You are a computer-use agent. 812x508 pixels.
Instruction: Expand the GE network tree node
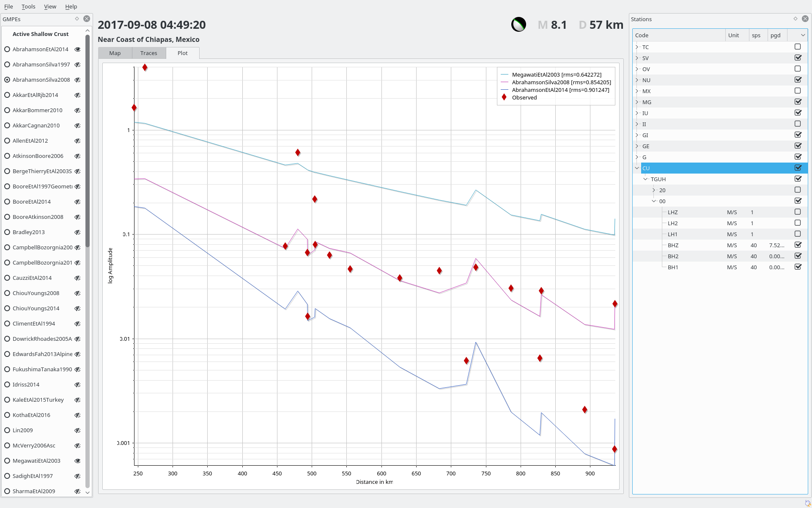pos(637,146)
